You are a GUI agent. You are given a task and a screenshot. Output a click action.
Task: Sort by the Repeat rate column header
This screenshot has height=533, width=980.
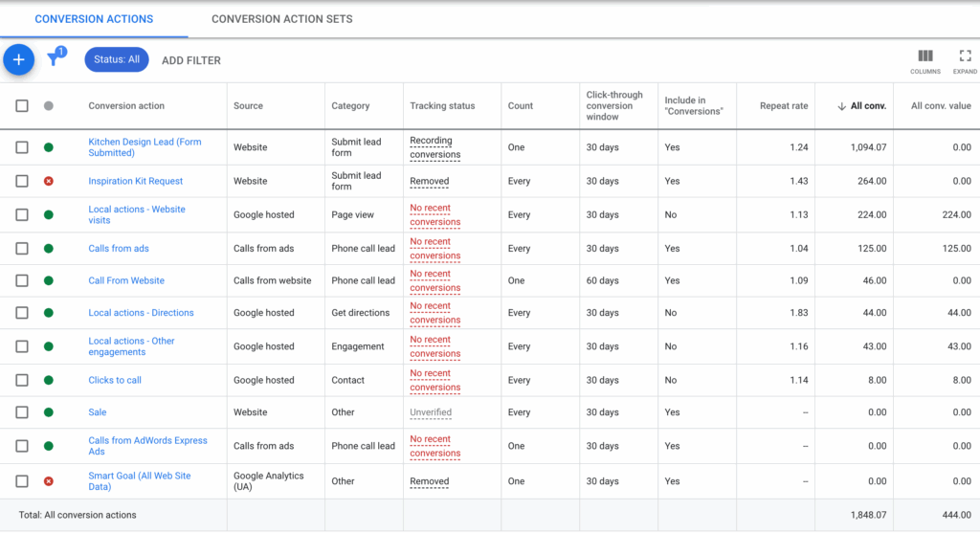click(x=784, y=106)
